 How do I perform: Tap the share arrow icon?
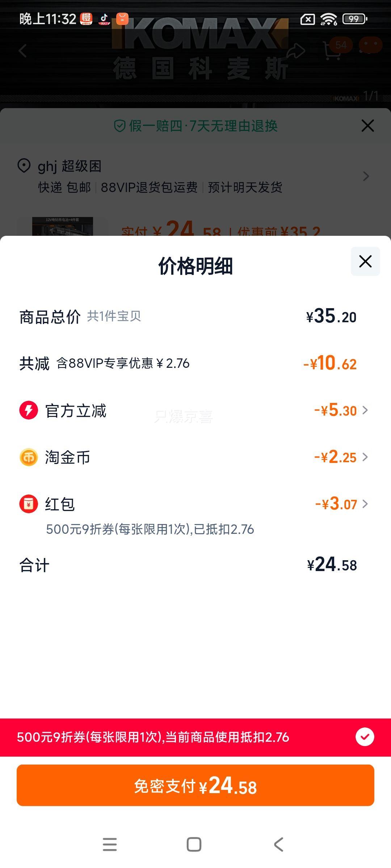[x=296, y=51]
